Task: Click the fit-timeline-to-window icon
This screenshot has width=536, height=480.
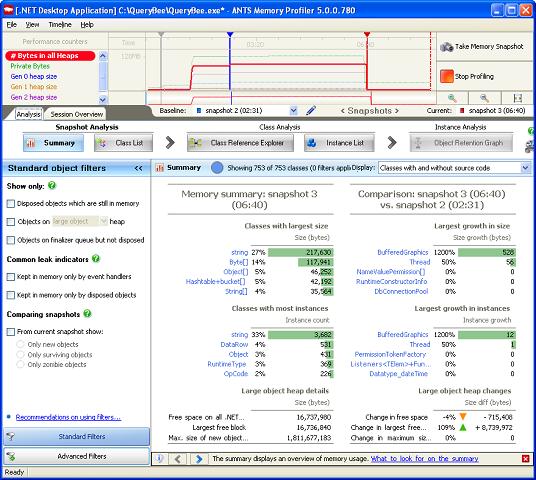Action: pyautogui.click(x=518, y=98)
